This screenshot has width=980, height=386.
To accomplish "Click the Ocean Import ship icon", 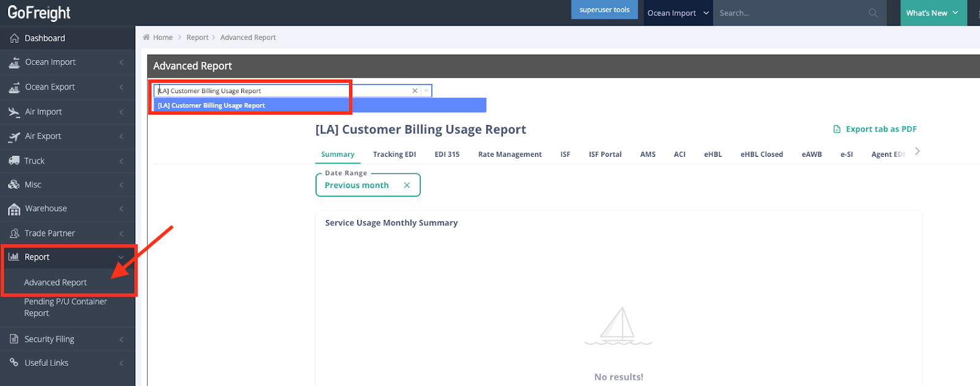I will [14, 62].
